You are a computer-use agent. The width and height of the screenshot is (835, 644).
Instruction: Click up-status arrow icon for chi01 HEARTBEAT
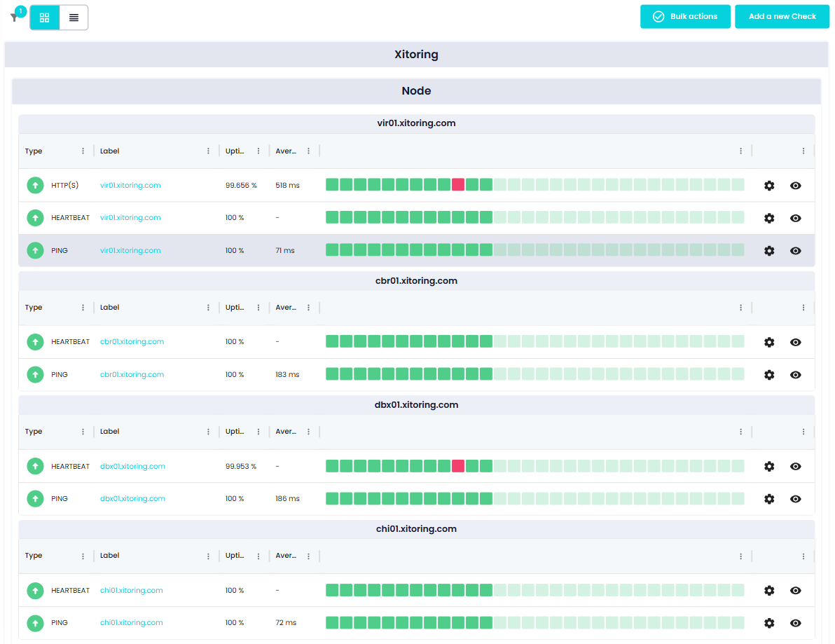[35, 590]
